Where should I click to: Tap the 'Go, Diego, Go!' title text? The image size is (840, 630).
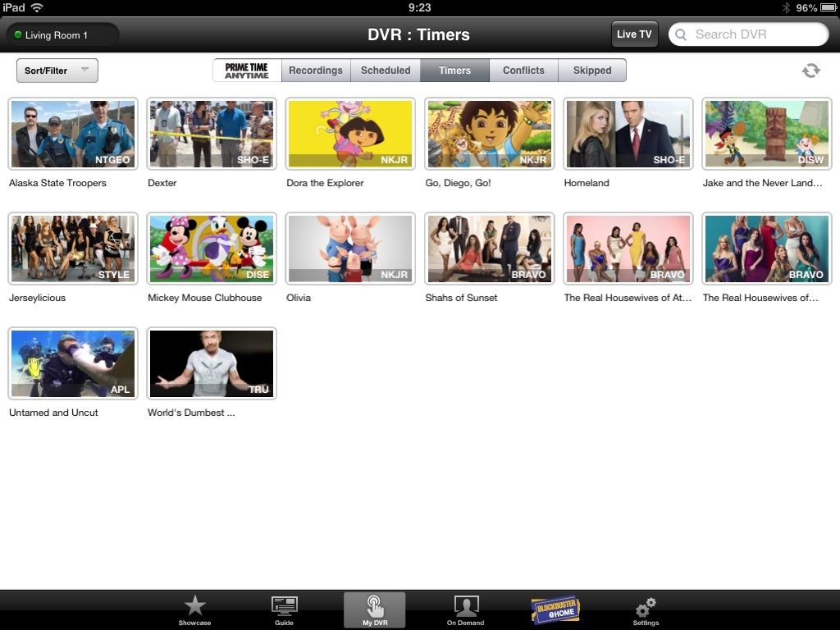click(458, 183)
